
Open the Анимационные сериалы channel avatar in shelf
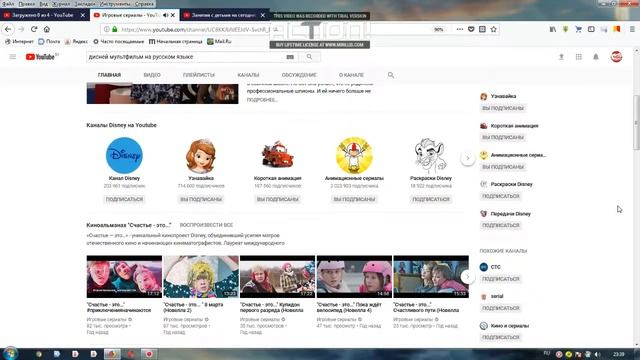coord(354,156)
